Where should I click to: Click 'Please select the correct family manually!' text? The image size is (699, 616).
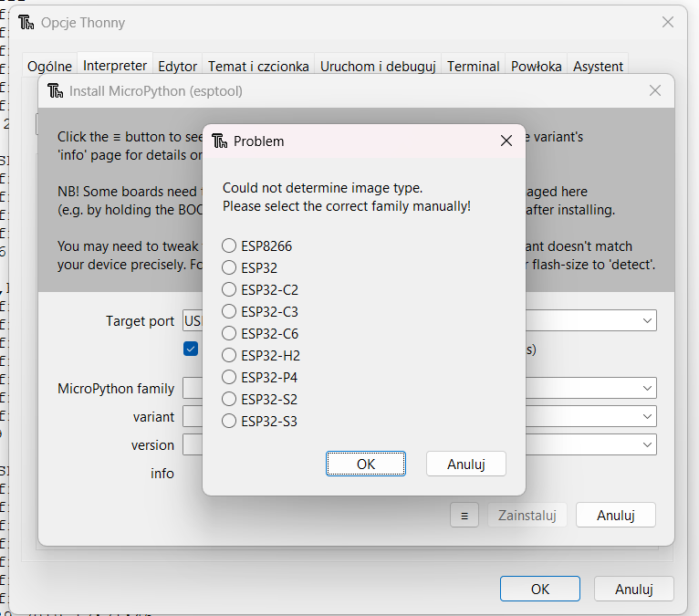347,206
